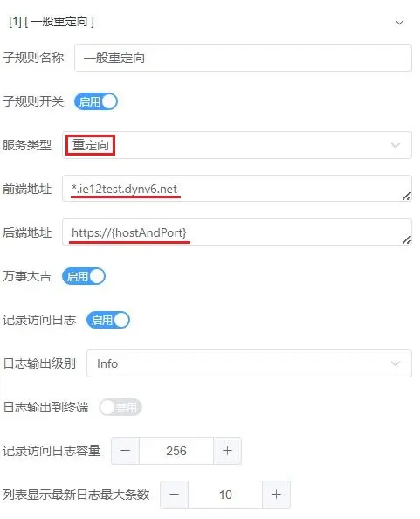Click the 后端地址 resize handle icon

[x=407, y=239]
